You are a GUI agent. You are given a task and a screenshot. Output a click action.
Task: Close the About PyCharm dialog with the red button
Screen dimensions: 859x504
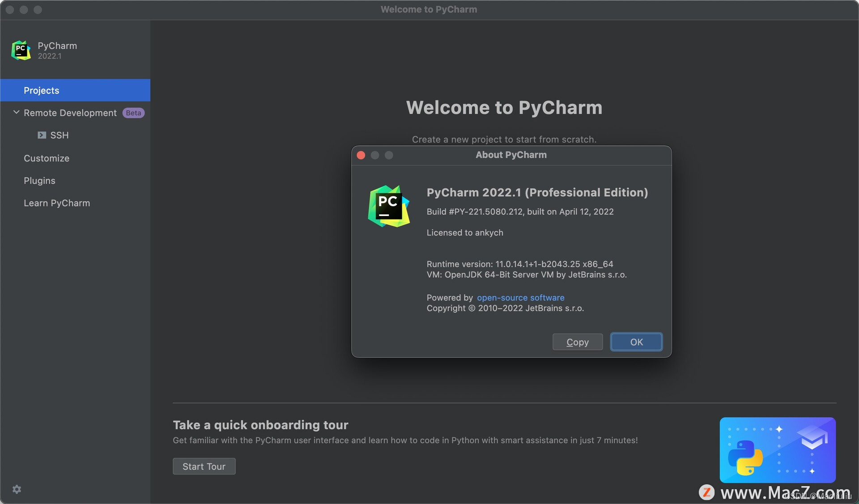pyautogui.click(x=361, y=155)
